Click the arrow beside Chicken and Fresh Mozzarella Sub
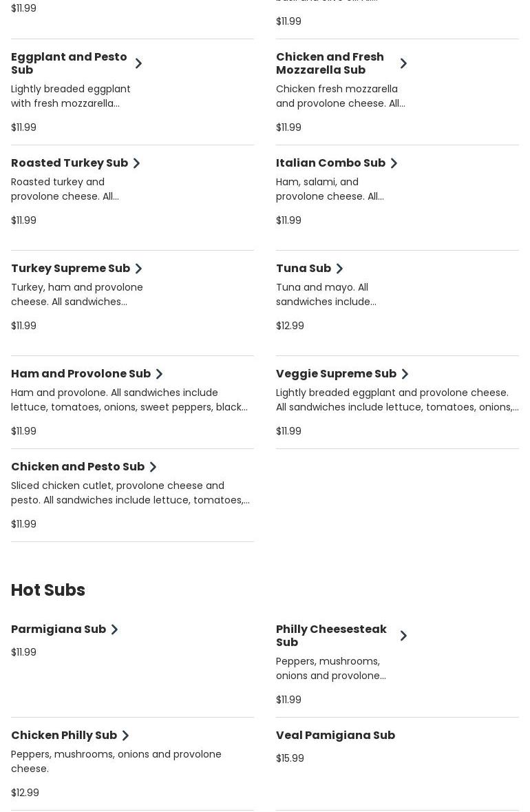530x812 pixels. point(403,63)
